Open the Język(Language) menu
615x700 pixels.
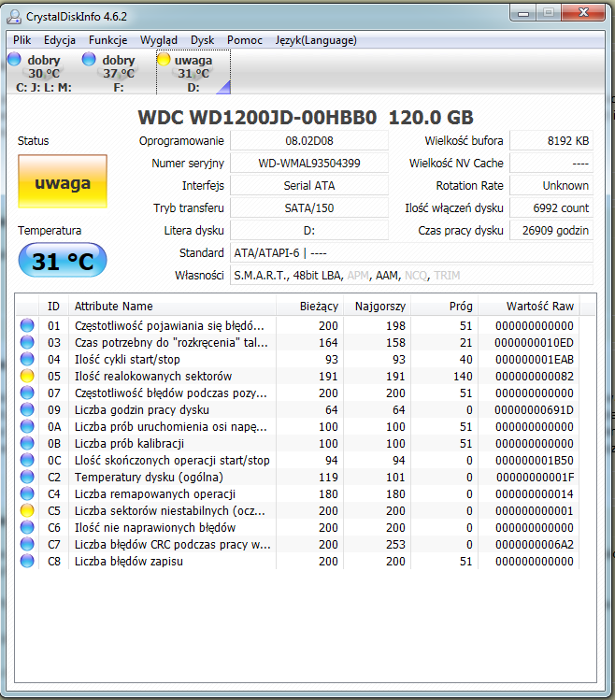(316, 40)
